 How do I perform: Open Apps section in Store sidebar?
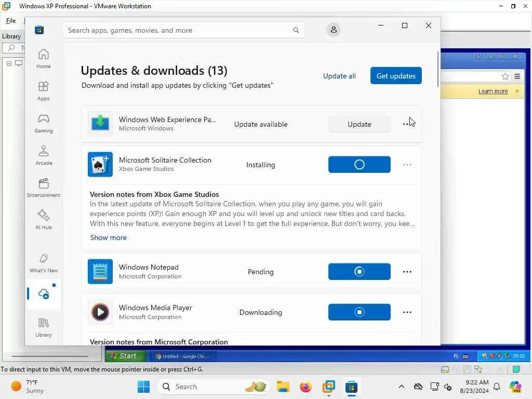pos(44,91)
